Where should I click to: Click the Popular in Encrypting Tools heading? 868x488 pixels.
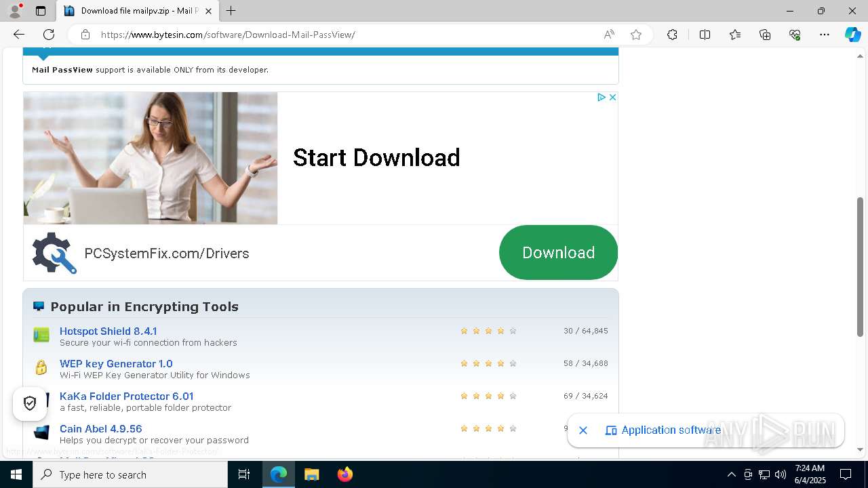[x=144, y=307]
